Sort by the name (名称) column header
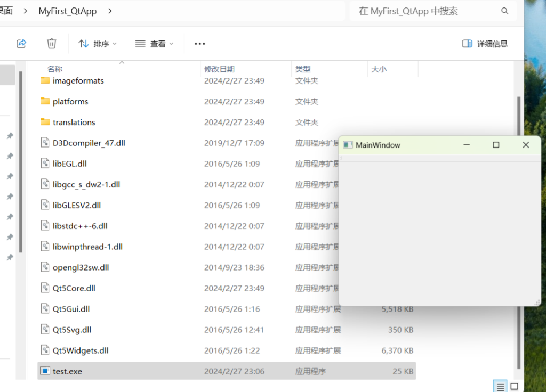 [x=55, y=69]
